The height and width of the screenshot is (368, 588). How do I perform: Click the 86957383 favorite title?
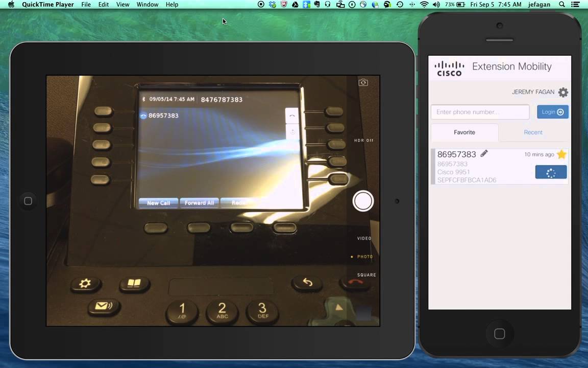pyautogui.click(x=456, y=154)
